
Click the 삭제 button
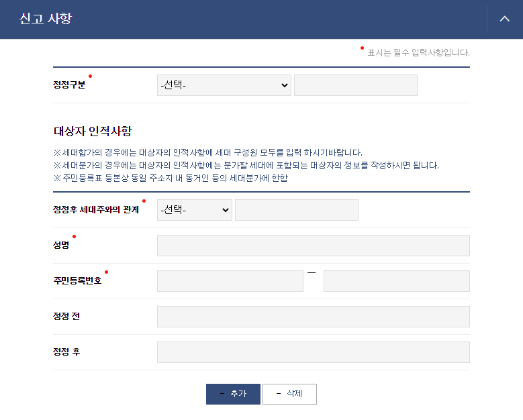click(289, 394)
